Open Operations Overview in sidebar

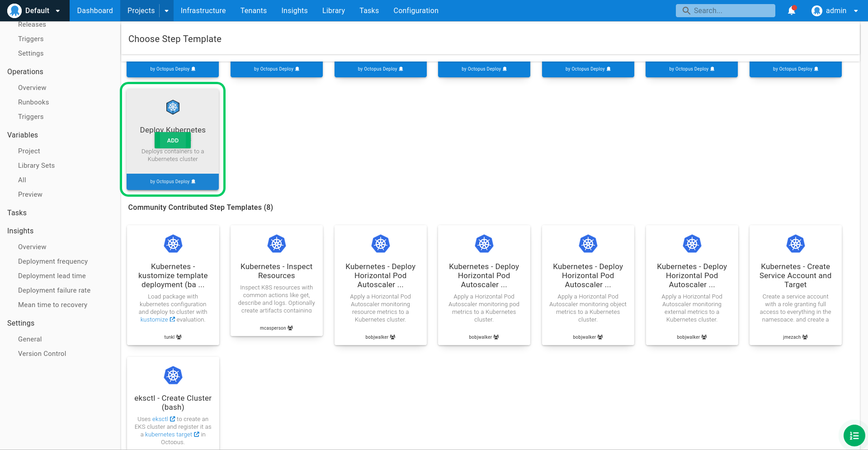[x=32, y=88]
